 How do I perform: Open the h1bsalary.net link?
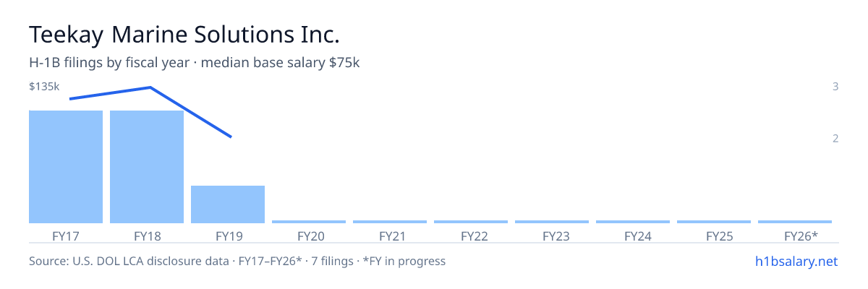pyautogui.click(x=796, y=261)
